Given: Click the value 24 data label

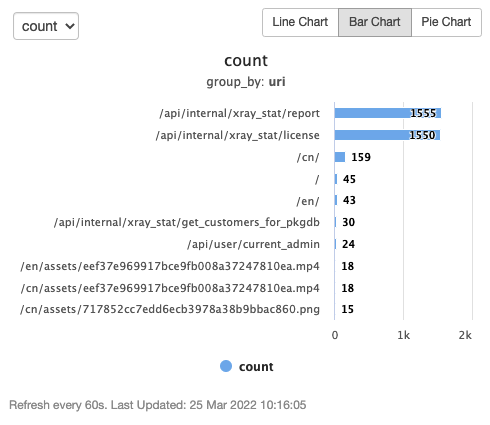Looking at the screenshot, I should (349, 244).
